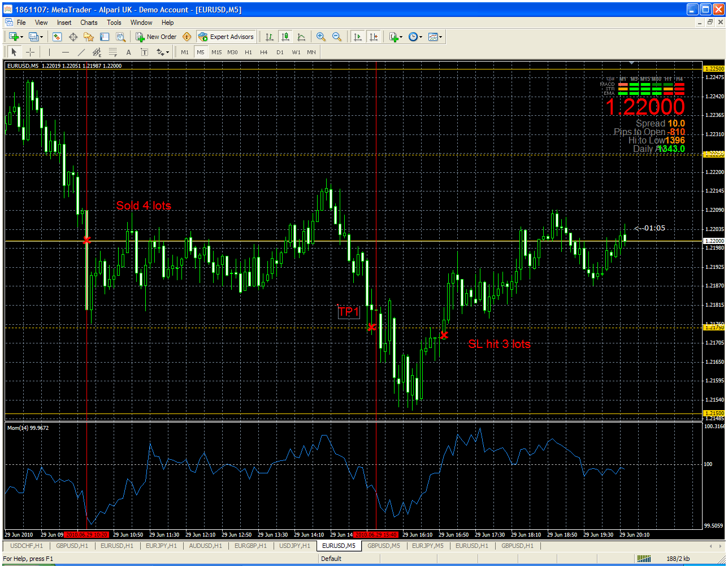The height and width of the screenshot is (566, 728).
Task: Switch to candlesticks chart mode
Action: tap(285, 37)
